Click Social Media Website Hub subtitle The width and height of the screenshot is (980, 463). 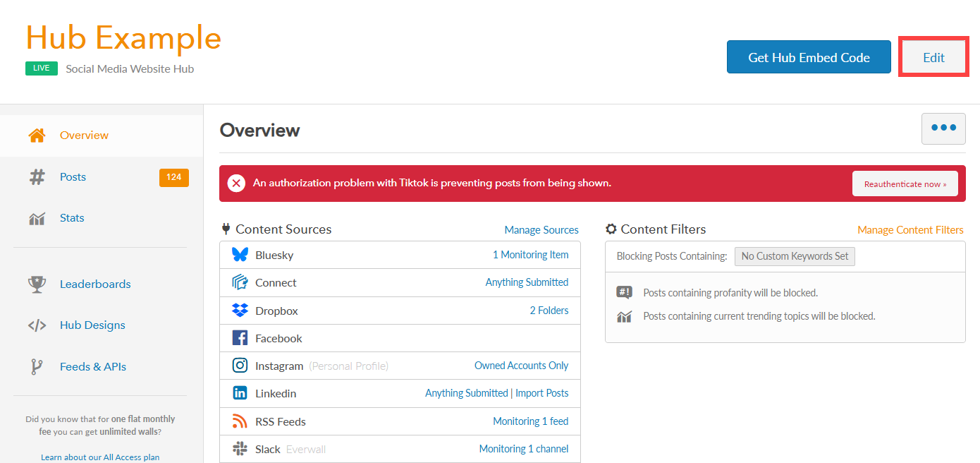(130, 69)
